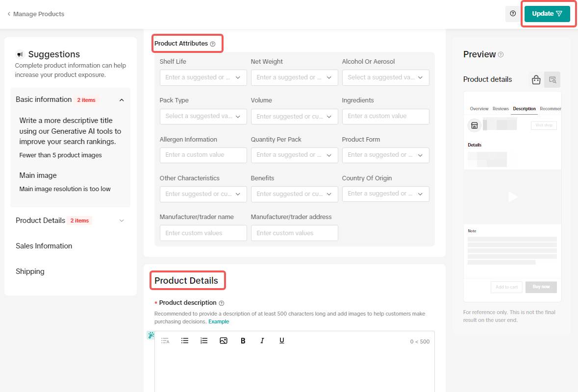The width and height of the screenshot is (578, 392).
Task: Open the Example link under Product description
Action: pyautogui.click(x=219, y=322)
